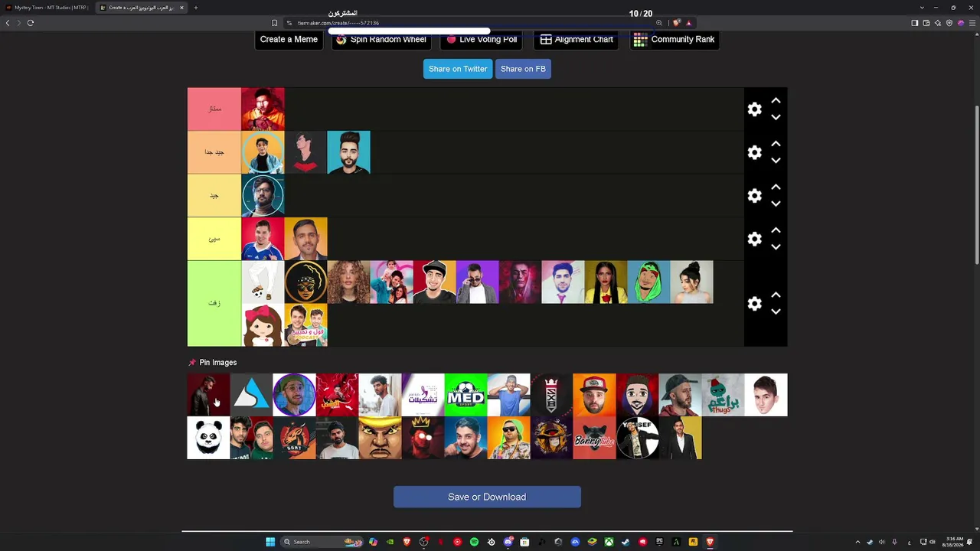The image size is (980, 551).
Task: Bookmark this page with the bookmark icon
Action: point(274,23)
